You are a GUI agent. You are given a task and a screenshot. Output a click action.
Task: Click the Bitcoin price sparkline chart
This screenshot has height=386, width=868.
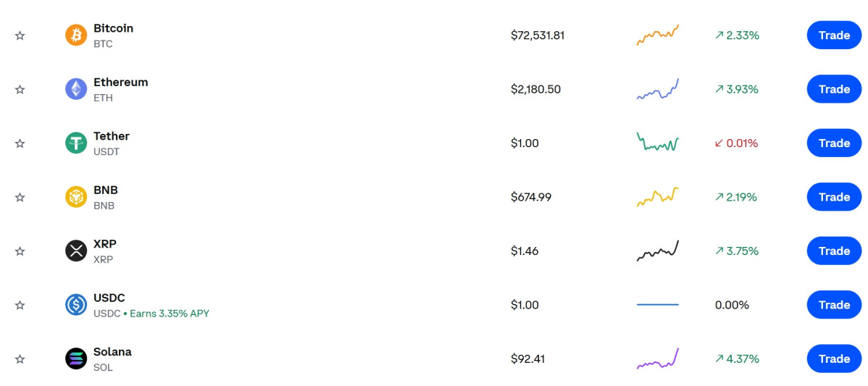point(658,35)
